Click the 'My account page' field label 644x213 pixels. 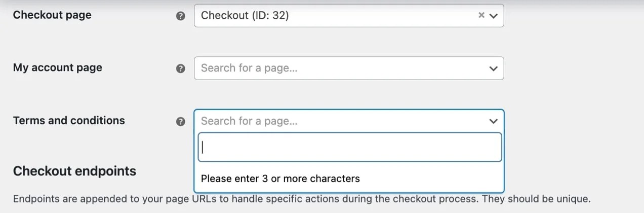[57, 67]
